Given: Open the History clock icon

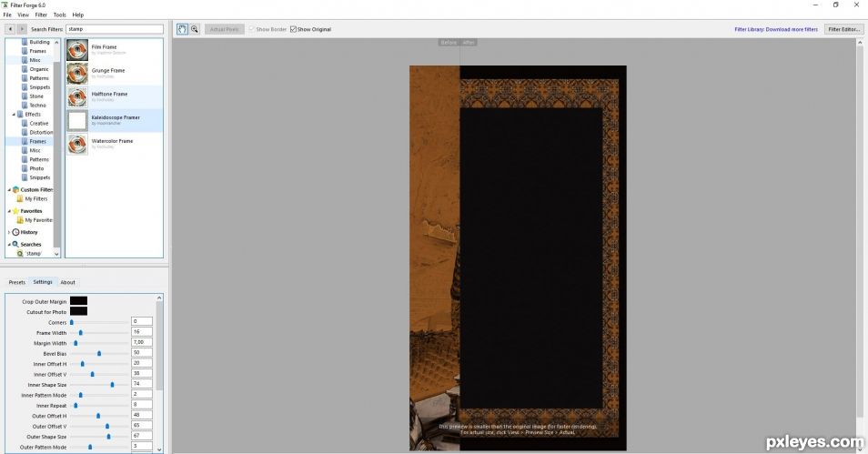Looking at the screenshot, I should click(16, 232).
